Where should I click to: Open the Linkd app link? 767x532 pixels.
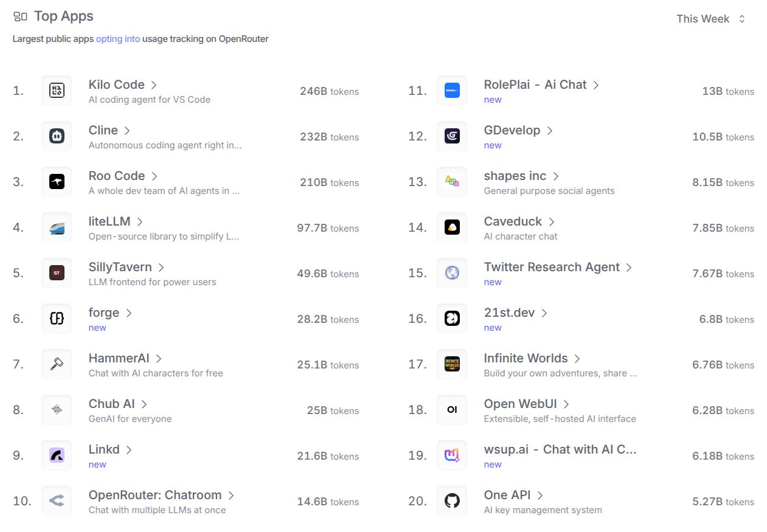tap(104, 449)
